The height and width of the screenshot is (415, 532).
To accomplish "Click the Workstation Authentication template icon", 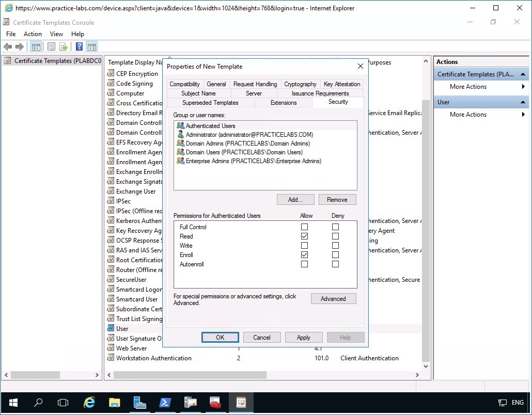I will click(111, 358).
